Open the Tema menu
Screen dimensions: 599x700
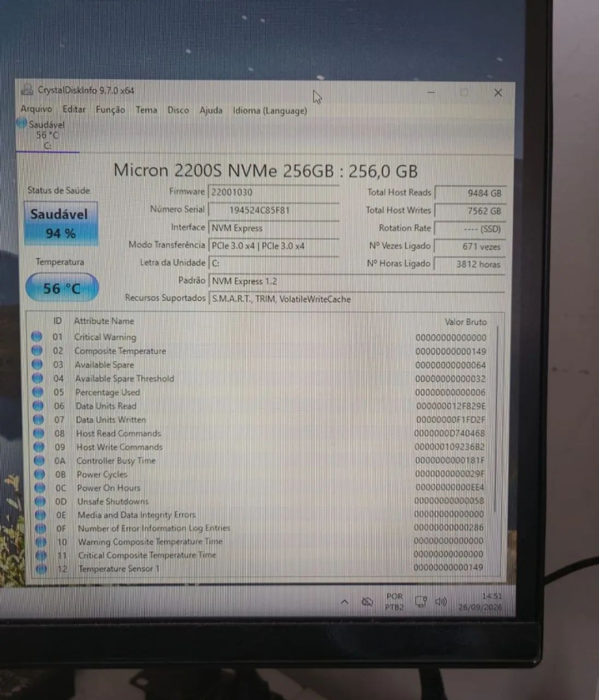(x=146, y=110)
